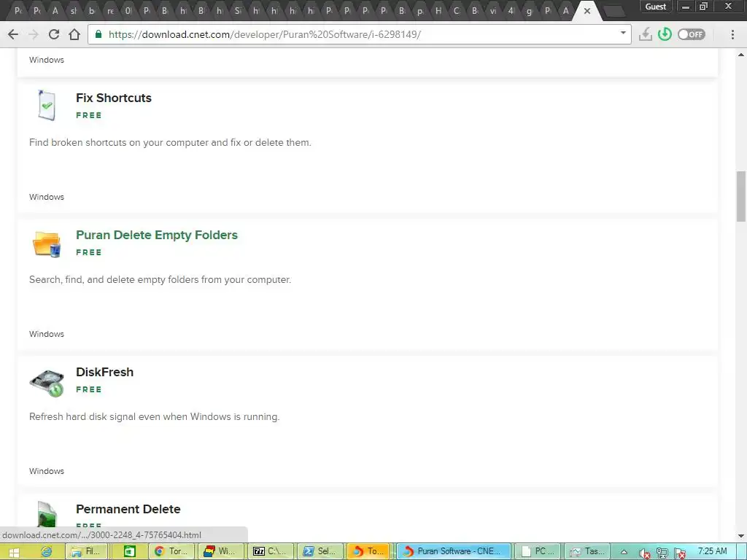This screenshot has width=747, height=560.
Task: Click the scrollbar up arrow
Action: tap(741, 54)
